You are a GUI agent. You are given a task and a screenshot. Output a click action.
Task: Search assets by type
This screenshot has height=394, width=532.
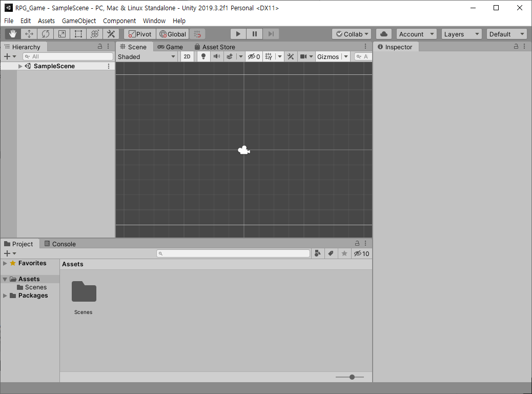tap(318, 253)
